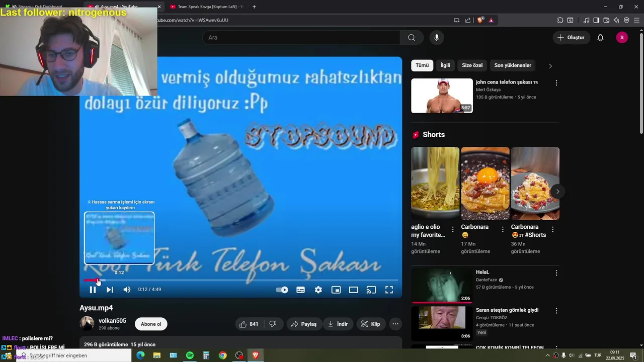The height and width of the screenshot is (362, 644).
Task: Enable theater mode view
Action: point(354,290)
